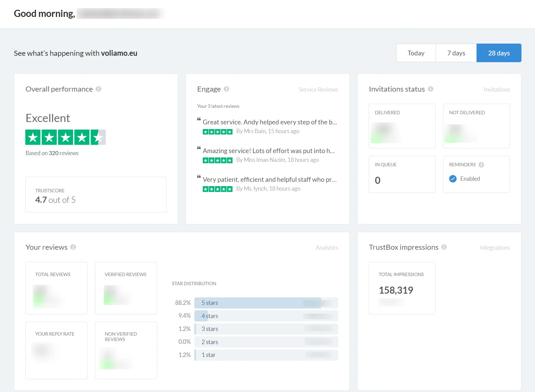Switch to the Today tab

pyautogui.click(x=416, y=53)
